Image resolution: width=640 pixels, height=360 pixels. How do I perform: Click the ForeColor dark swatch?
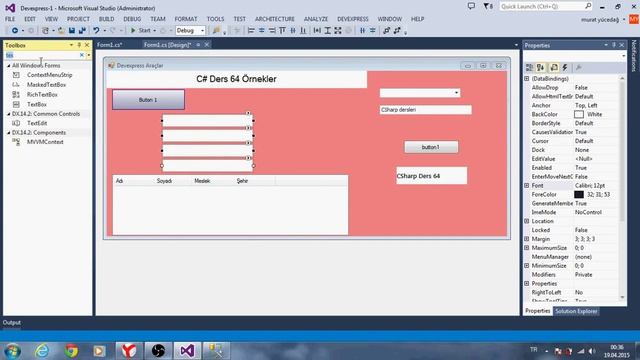pos(579,194)
